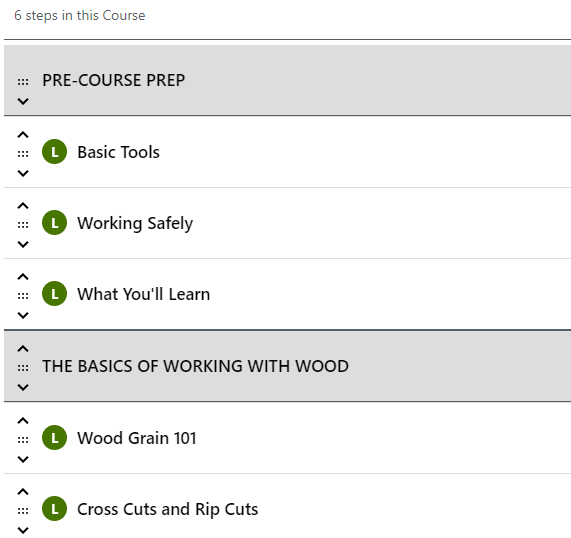571x538 pixels.
Task: Click drag handle for The Basics of Working with Wood
Action: (x=23, y=368)
